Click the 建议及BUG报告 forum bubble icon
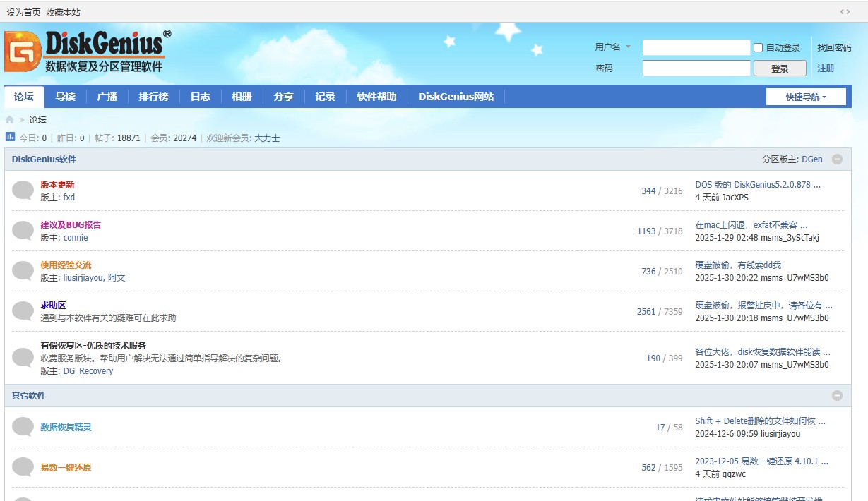 [23, 231]
